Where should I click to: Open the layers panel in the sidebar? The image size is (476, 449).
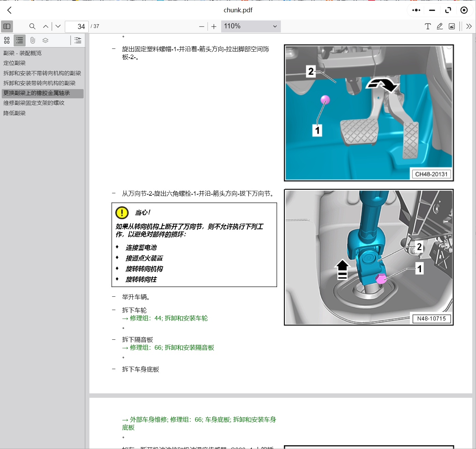coord(45,40)
